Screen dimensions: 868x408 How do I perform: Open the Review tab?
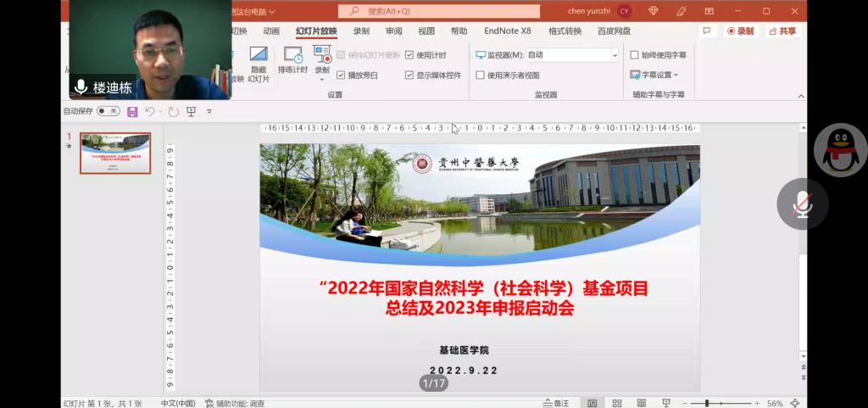[394, 31]
